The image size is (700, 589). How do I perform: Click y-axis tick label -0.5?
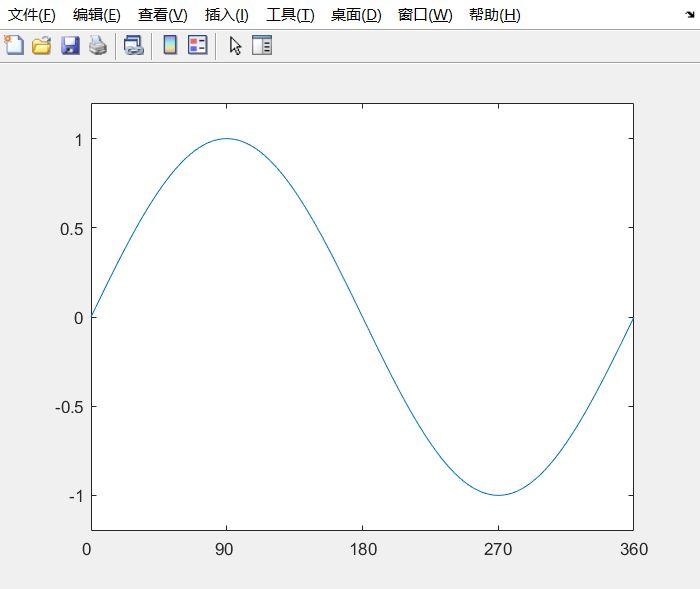[x=69, y=407]
